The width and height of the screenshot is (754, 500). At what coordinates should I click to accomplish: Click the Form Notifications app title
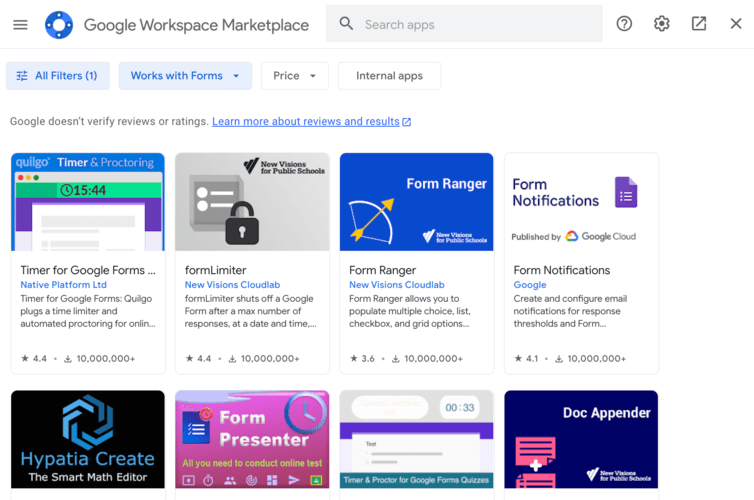(562, 270)
